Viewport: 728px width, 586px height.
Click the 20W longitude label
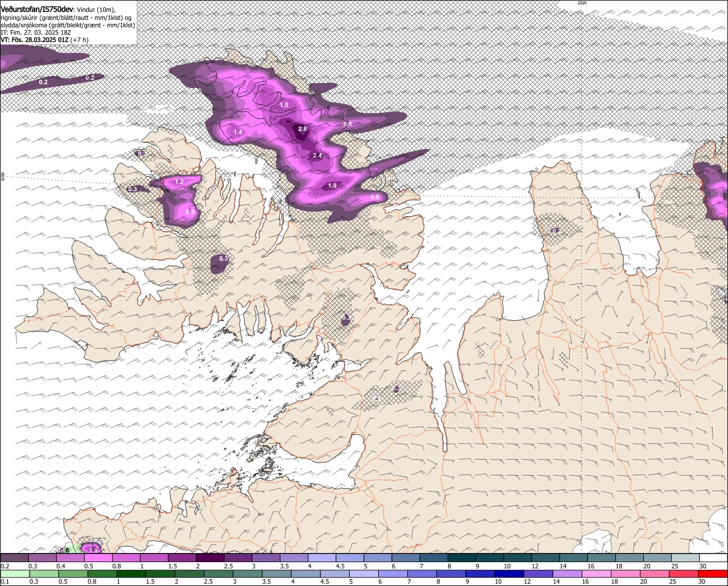pos(581,3)
